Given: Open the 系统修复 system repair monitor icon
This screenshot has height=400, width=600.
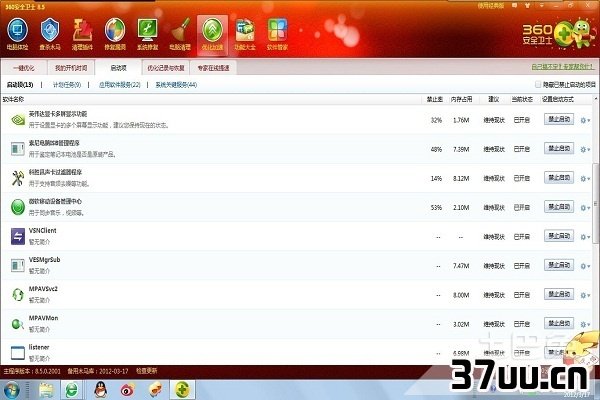Looking at the screenshot, I should 147,30.
